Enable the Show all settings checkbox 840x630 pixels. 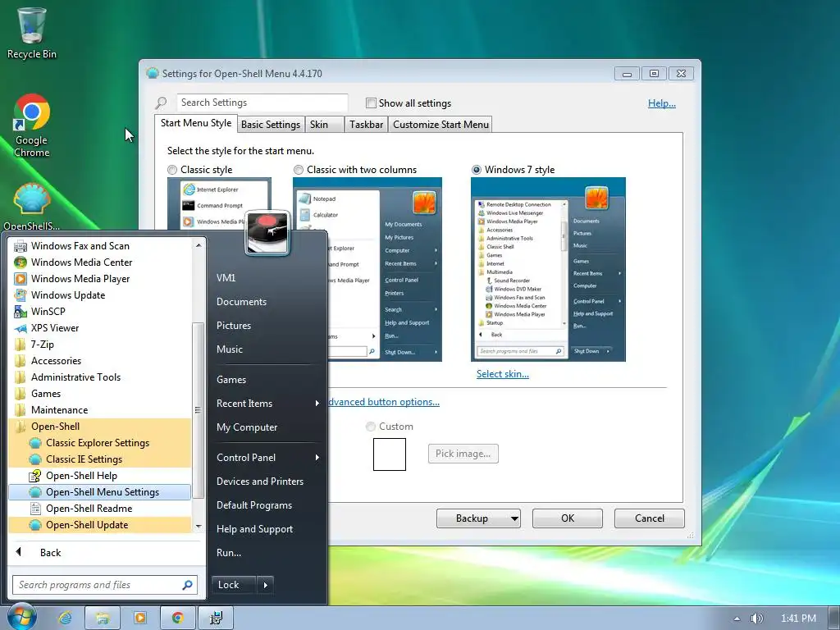tap(371, 103)
